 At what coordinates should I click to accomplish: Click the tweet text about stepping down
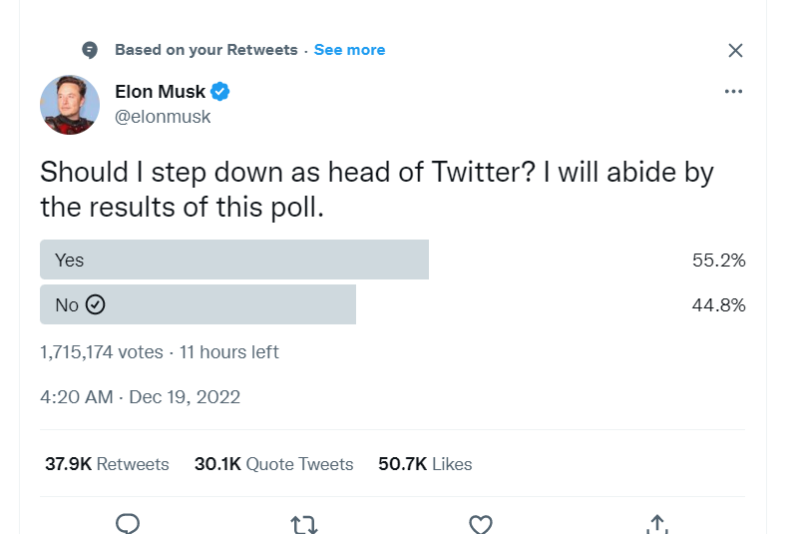377,189
